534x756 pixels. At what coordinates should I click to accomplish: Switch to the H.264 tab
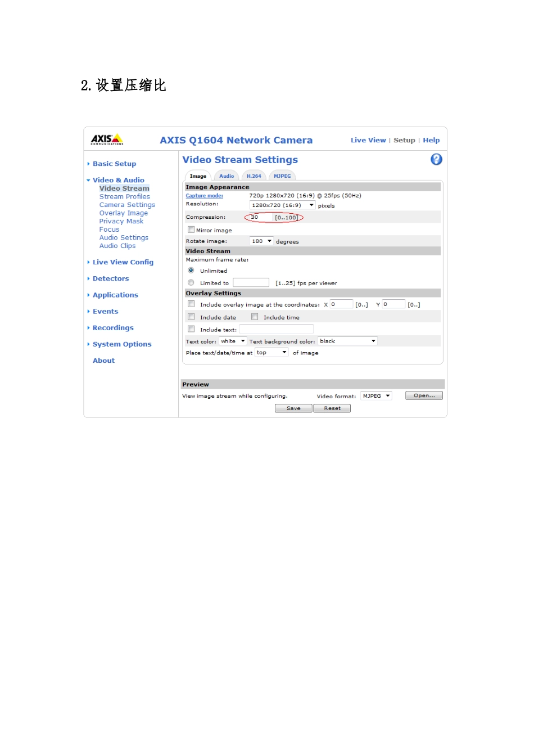click(x=254, y=176)
